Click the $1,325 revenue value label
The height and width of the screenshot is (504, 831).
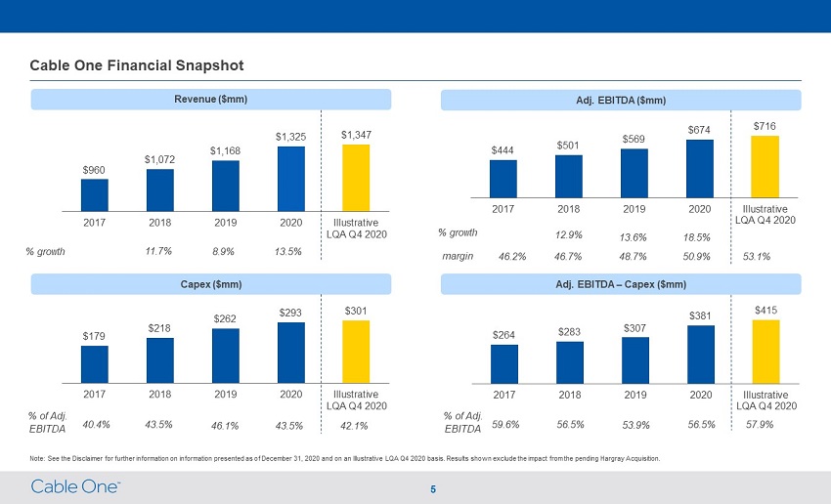[x=291, y=137]
